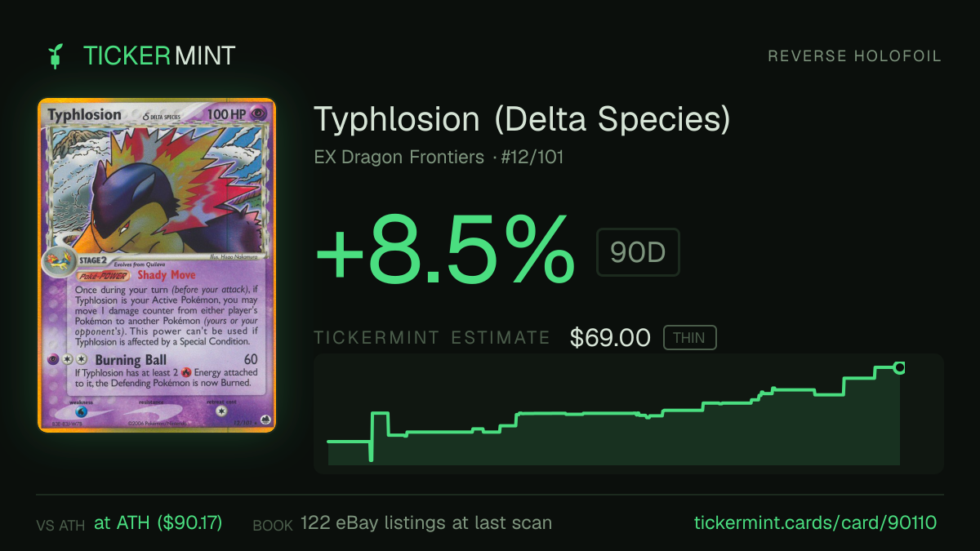Select the 90D timeframe badge
The image size is (980, 551).
click(638, 252)
